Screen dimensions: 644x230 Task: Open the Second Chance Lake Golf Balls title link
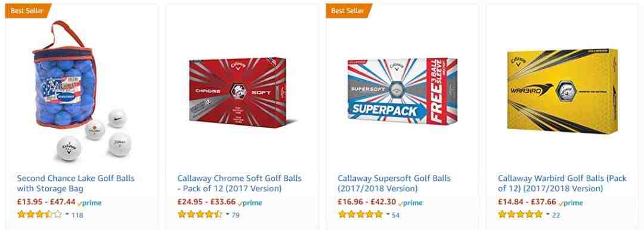click(x=76, y=183)
